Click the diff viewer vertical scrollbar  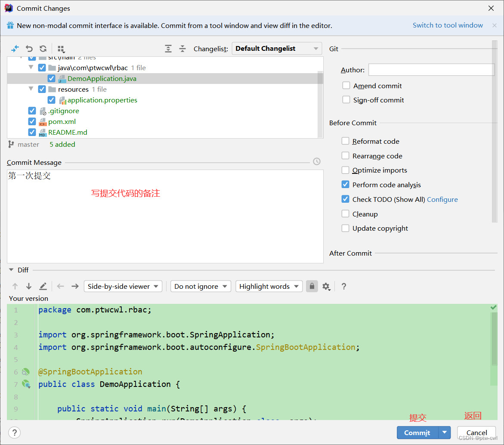(x=495, y=339)
